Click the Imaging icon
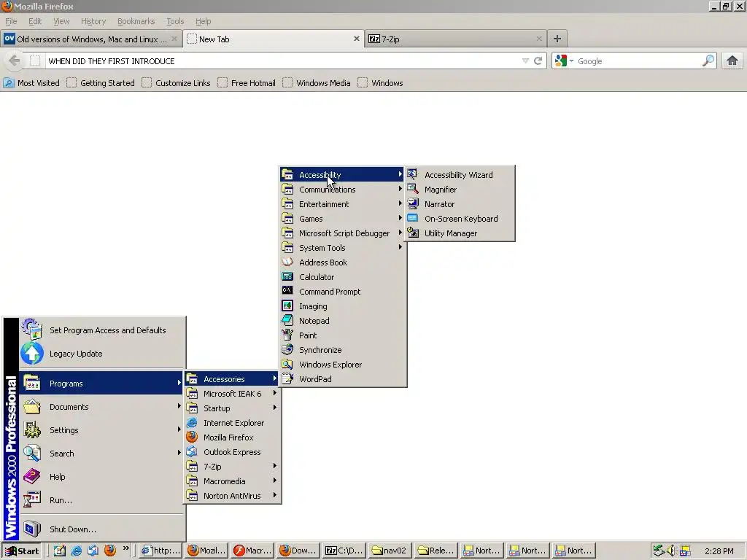Screen dimensions: 747x560 coord(287,306)
